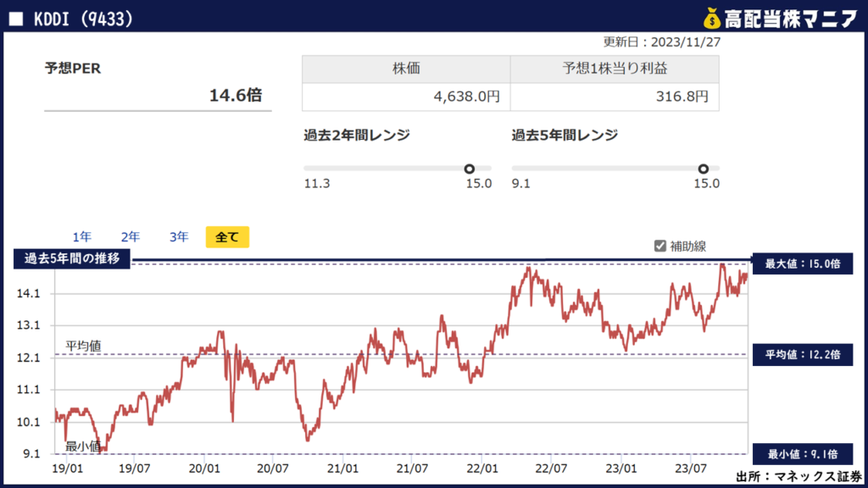The height and width of the screenshot is (488, 868).
Task: Click the 19/01 x-axis label
Action: pos(68,469)
